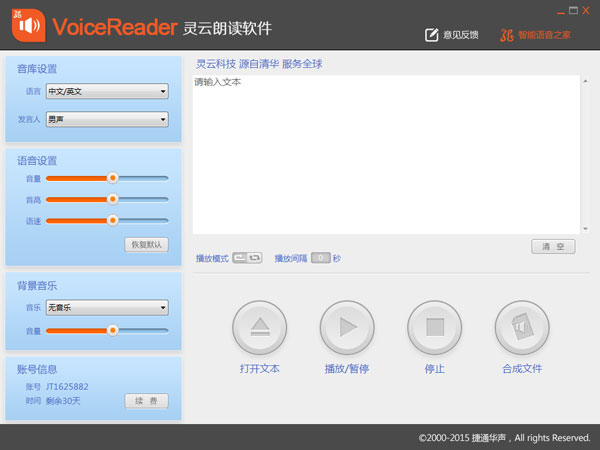Click the 打开文本 eject icon button

click(x=260, y=328)
